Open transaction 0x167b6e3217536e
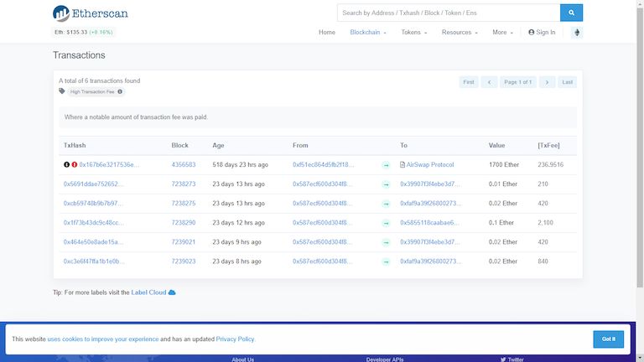Screen dimensions: 644x362 point(109,164)
